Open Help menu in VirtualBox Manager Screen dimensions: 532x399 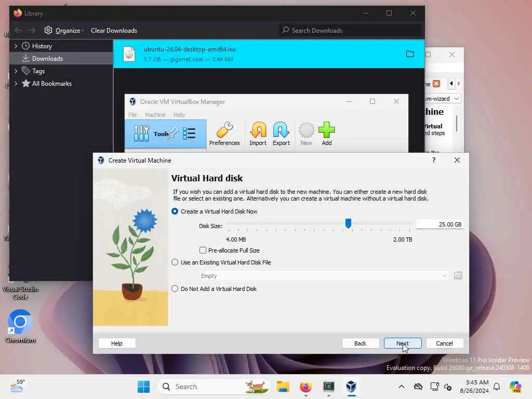click(x=179, y=115)
